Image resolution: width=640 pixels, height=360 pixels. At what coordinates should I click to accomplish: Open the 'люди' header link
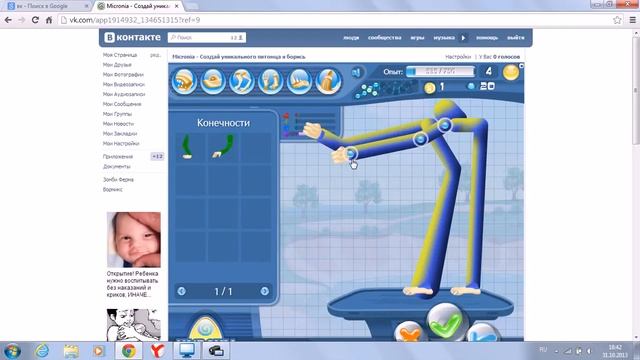click(351, 38)
